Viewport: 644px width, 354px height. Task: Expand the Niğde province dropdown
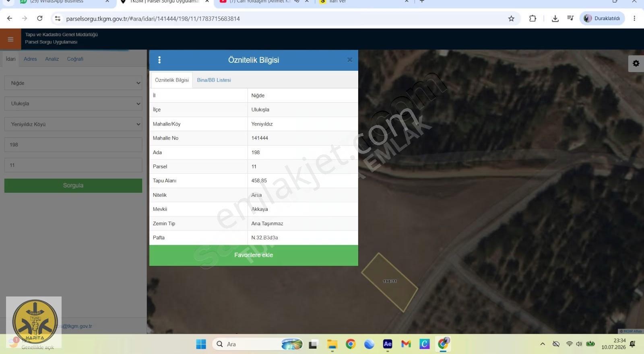tap(73, 83)
